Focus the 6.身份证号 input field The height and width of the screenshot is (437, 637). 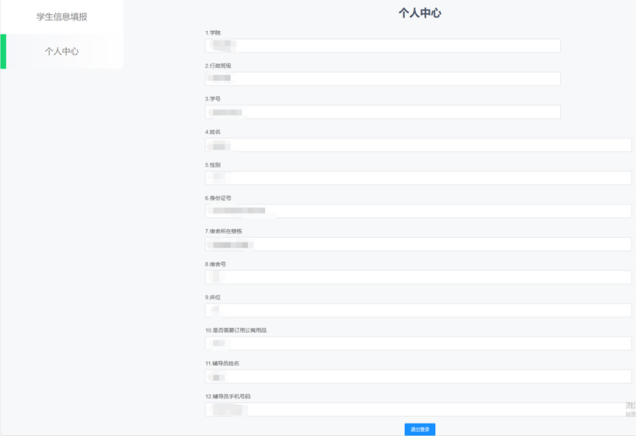click(418, 211)
